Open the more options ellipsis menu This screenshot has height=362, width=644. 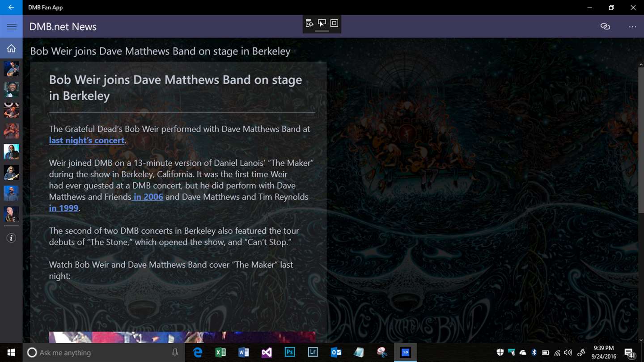[x=632, y=27]
